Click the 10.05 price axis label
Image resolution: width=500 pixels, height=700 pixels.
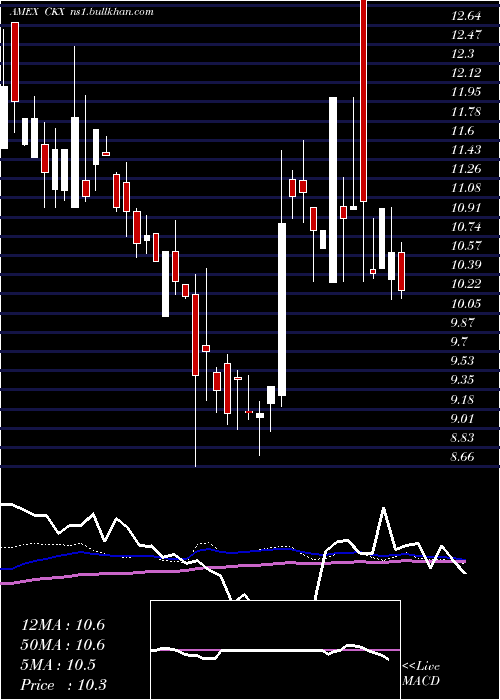466,304
